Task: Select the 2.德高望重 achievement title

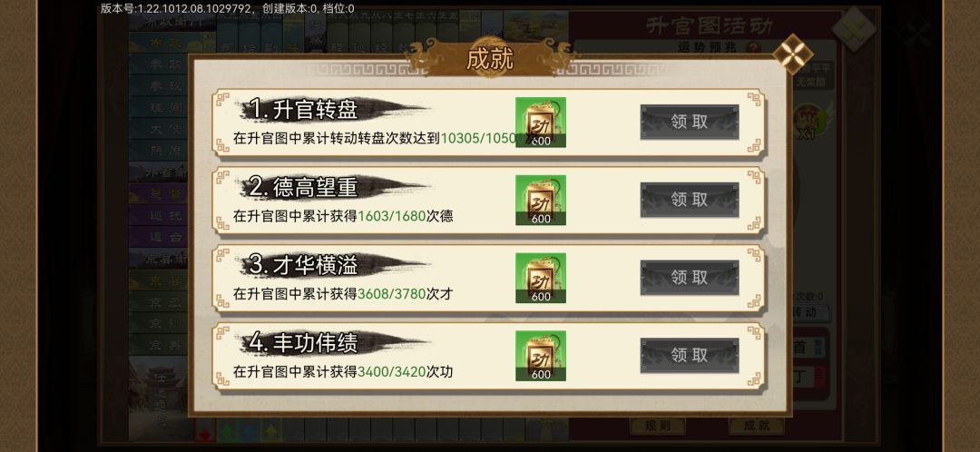Action: [304, 187]
